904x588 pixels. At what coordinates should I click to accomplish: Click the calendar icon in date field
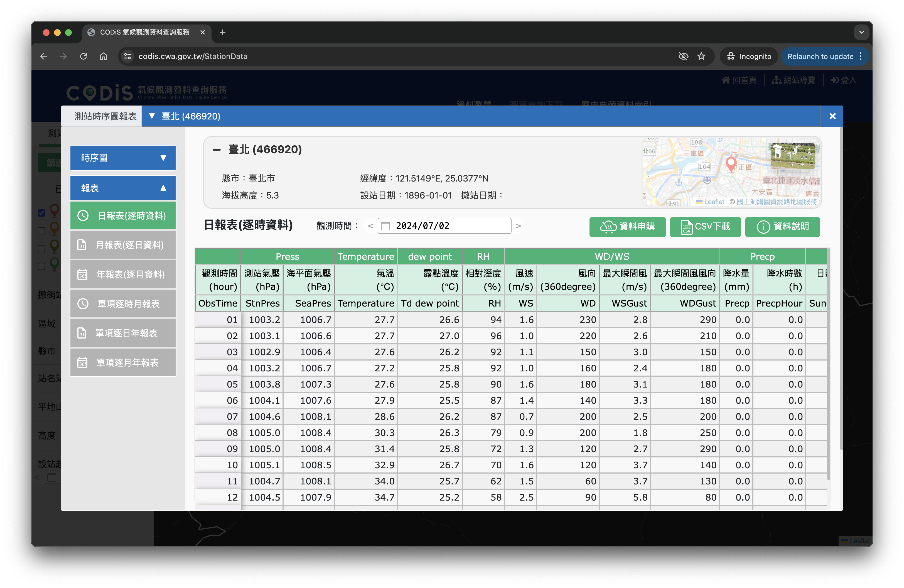pyautogui.click(x=385, y=226)
